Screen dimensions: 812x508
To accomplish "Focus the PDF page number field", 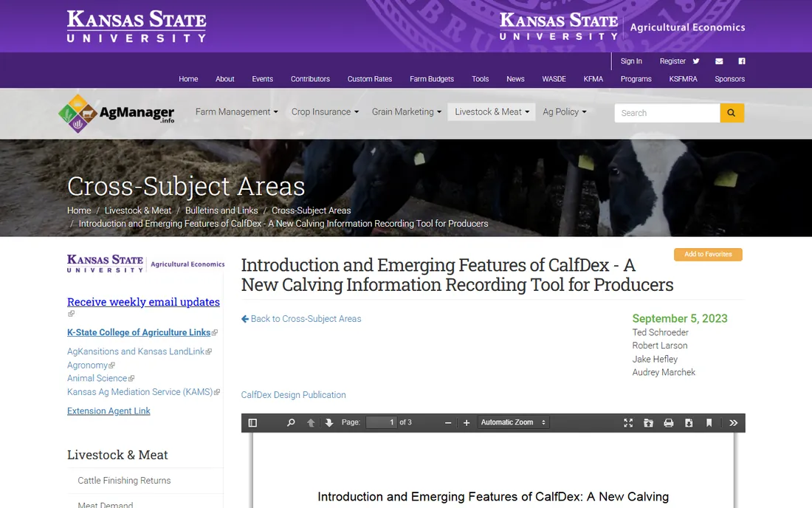I will pyautogui.click(x=381, y=422).
